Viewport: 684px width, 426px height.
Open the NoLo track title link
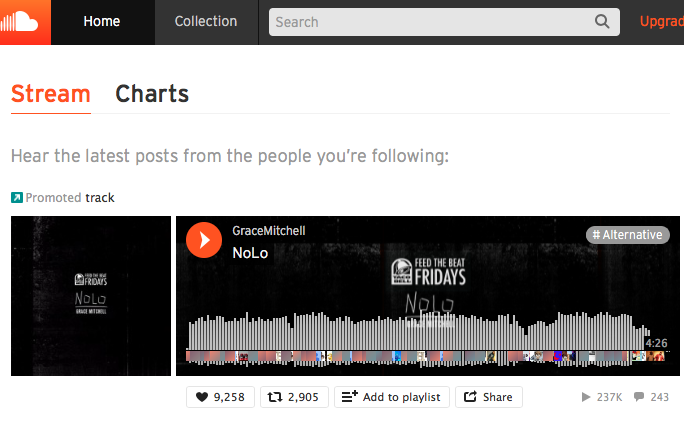pyautogui.click(x=250, y=253)
